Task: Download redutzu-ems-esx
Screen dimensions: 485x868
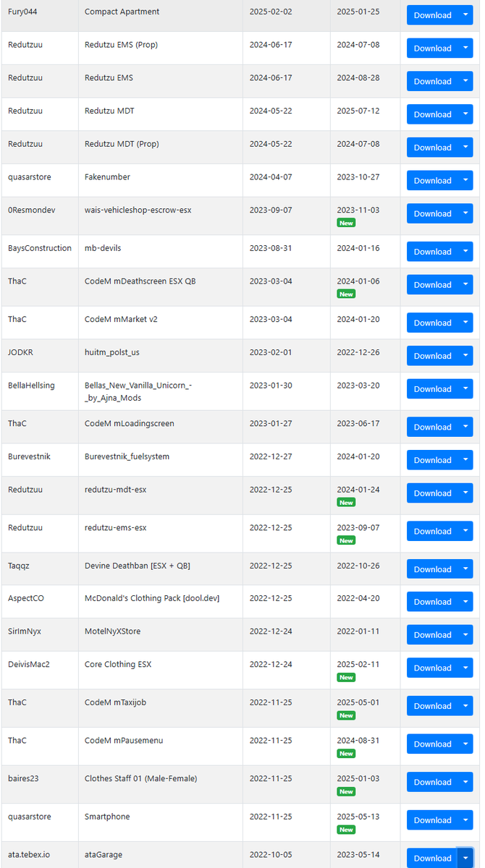Action: (x=432, y=531)
